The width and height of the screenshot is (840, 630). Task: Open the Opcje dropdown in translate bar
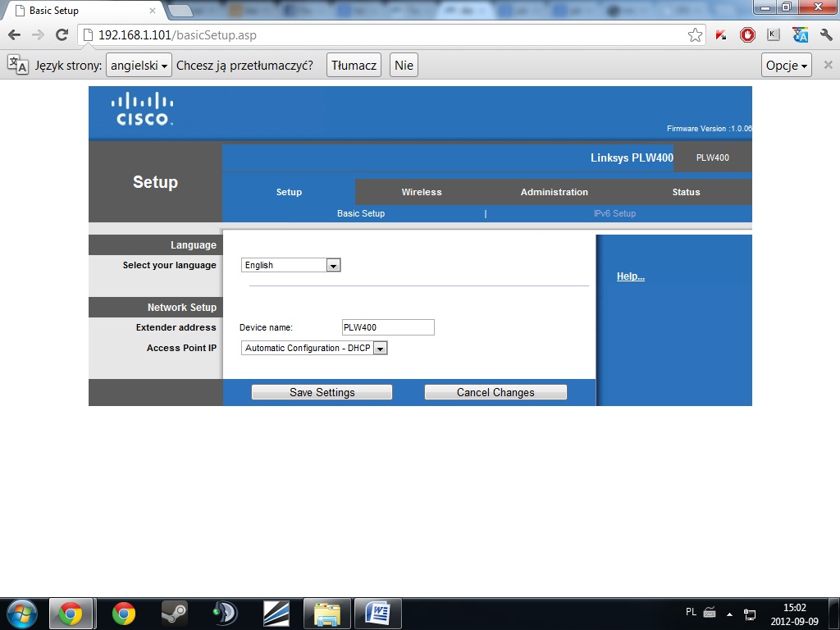tap(786, 65)
